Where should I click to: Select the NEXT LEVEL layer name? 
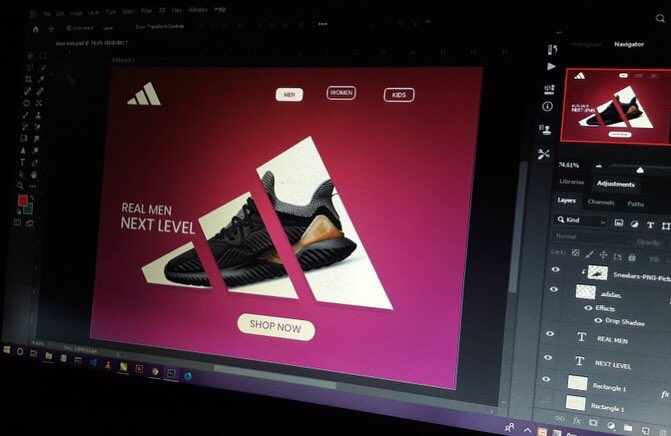[613, 365]
